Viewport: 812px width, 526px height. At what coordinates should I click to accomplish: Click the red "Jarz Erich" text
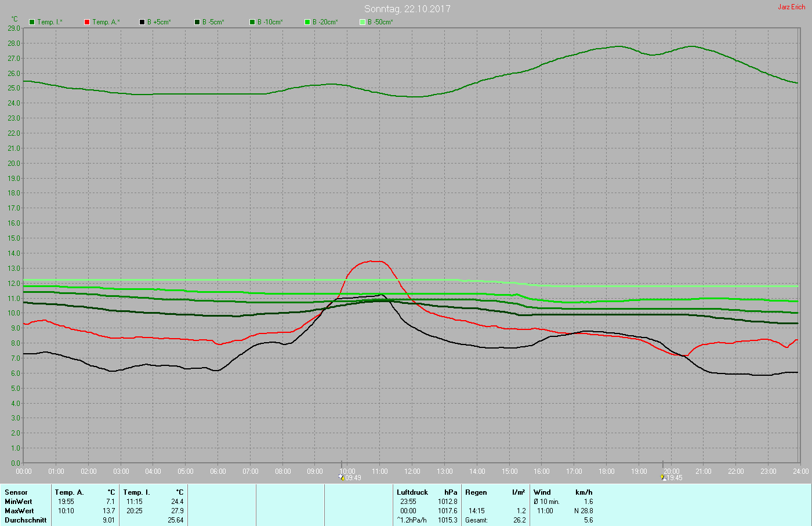pos(792,7)
